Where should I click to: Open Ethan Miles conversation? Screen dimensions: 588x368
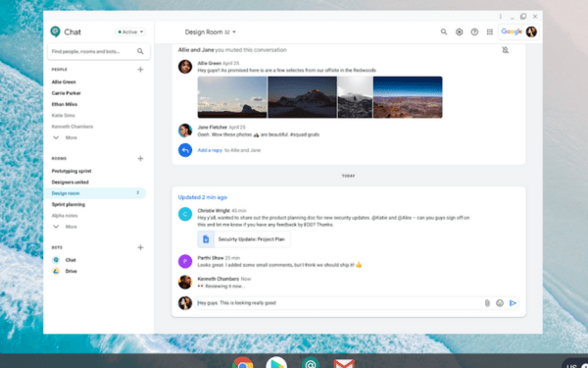65,104
